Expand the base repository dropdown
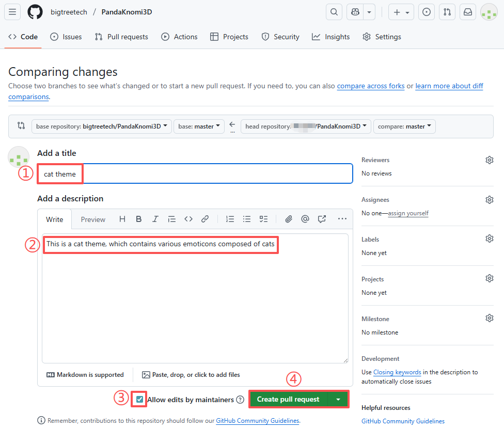504x429 pixels. pyautogui.click(x=101, y=126)
